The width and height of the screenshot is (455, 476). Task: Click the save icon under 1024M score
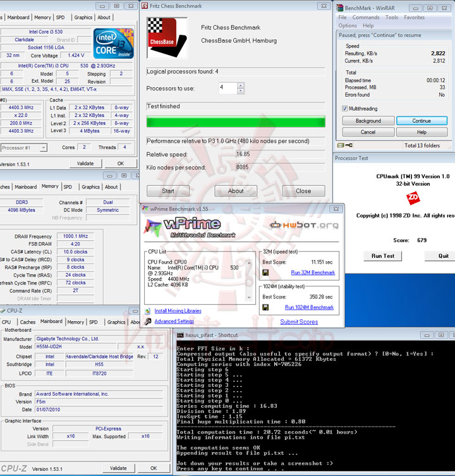(265, 307)
